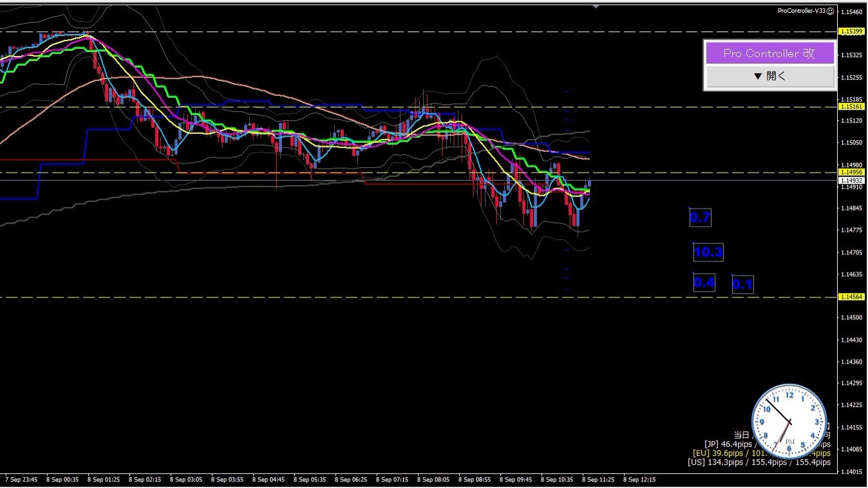Screen dimensions: 868x488
Task: Select the 0.1 value label box
Action: (x=742, y=284)
